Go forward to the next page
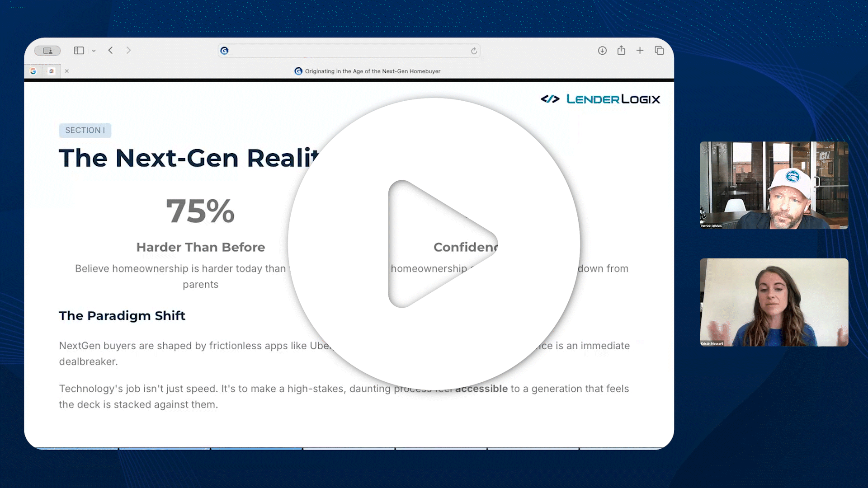Viewport: 868px width, 488px height. [x=129, y=50]
